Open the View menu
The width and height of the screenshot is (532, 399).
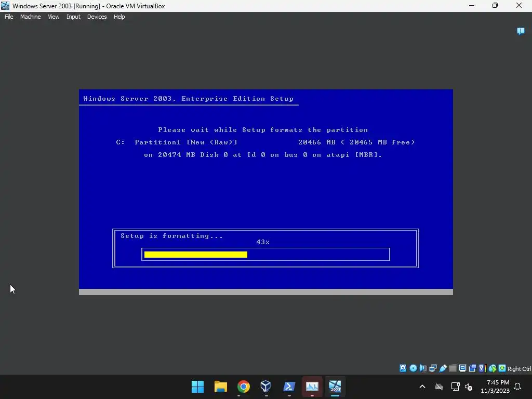point(54,17)
